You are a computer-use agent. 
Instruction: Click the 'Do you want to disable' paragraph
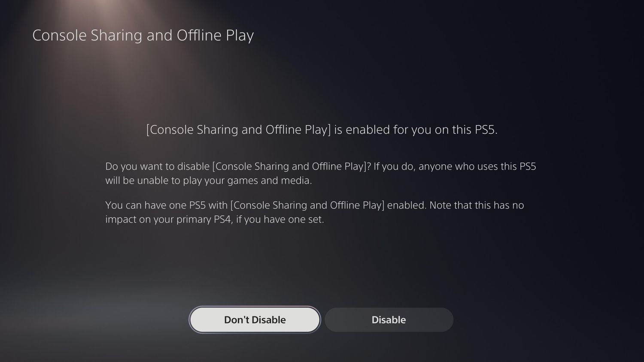click(321, 173)
